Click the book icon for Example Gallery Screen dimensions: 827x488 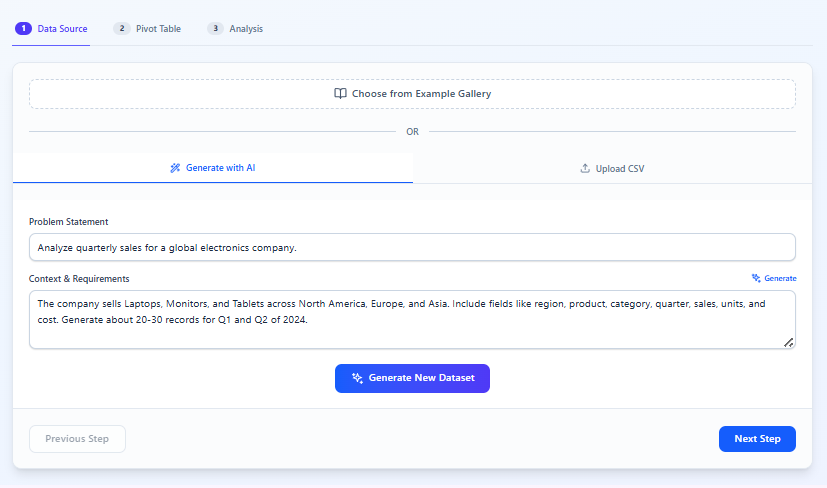[x=340, y=94]
